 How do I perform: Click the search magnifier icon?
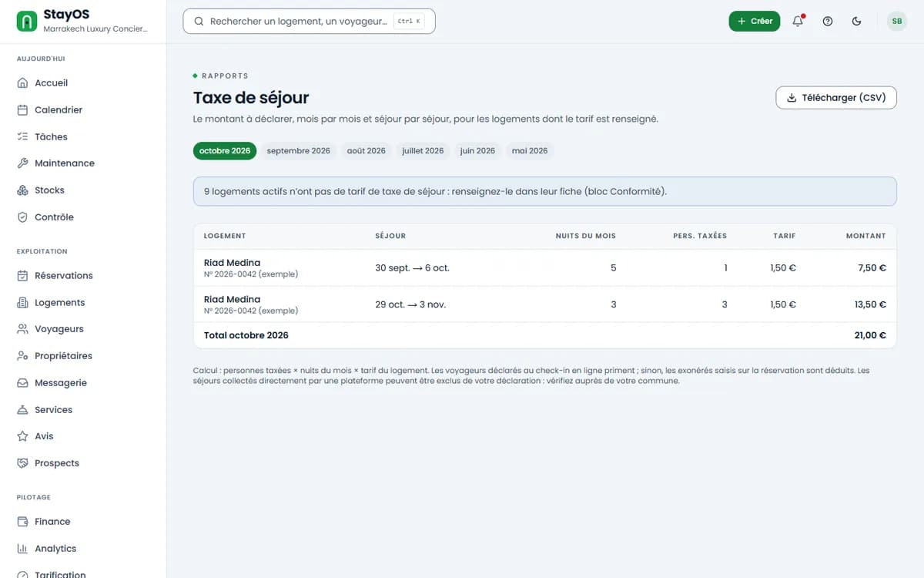tap(199, 22)
